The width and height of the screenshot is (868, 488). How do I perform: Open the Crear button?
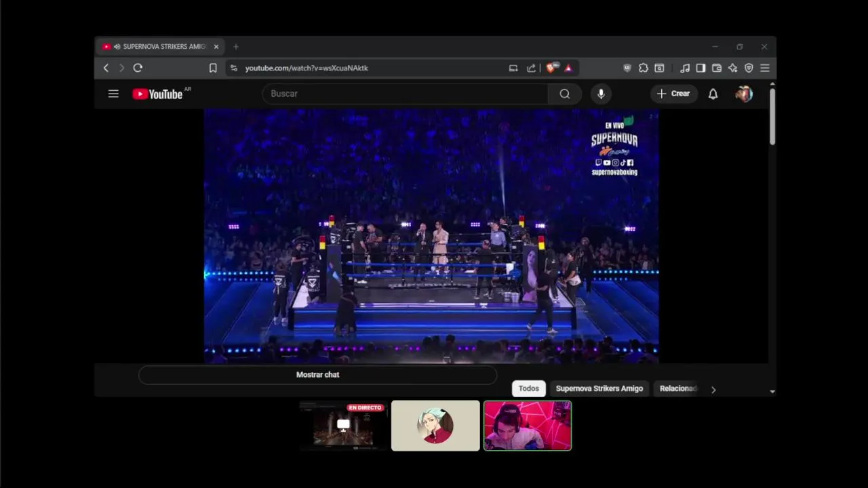[673, 94]
